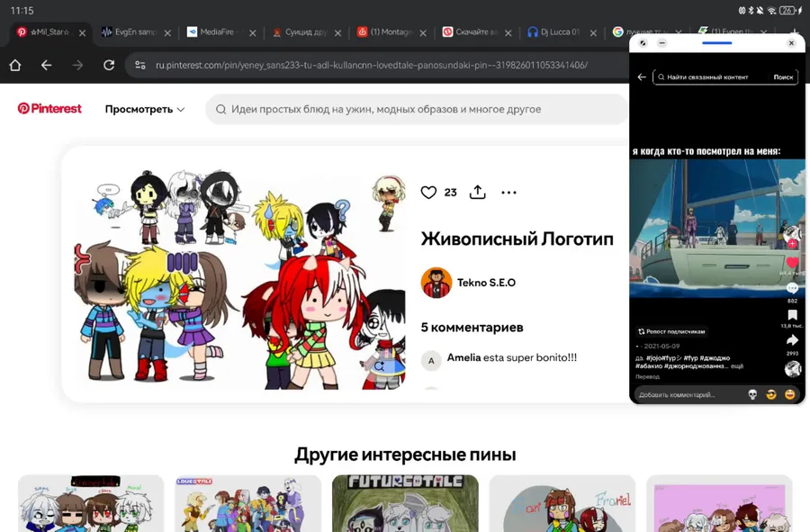Open site settings icon in address bar
This screenshot has width=810, height=532.
pyautogui.click(x=140, y=65)
